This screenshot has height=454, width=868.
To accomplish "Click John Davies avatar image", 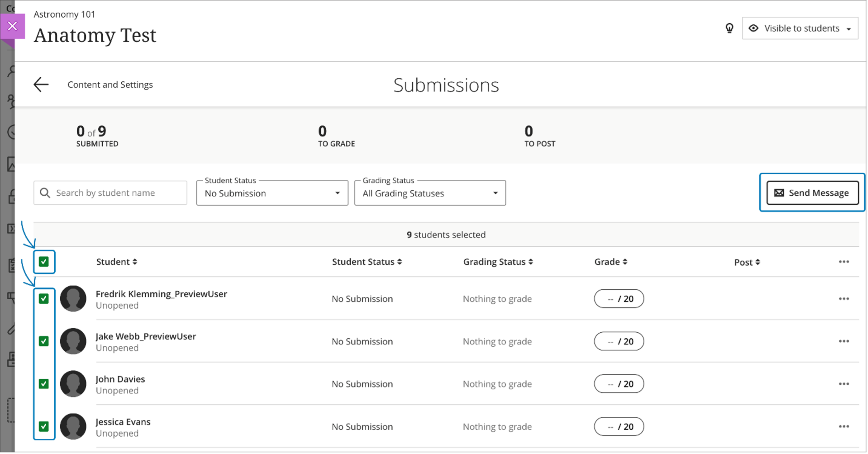I will tap(73, 384).
